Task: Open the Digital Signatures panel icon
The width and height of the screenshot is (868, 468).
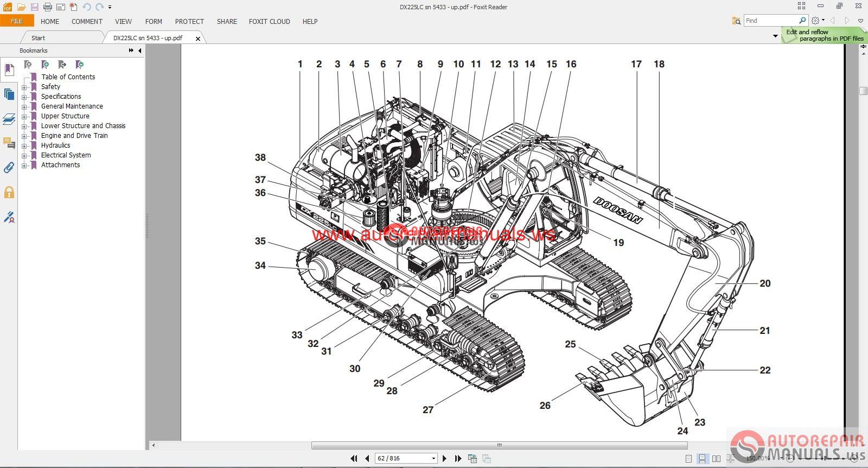Action: pos(9,217)
